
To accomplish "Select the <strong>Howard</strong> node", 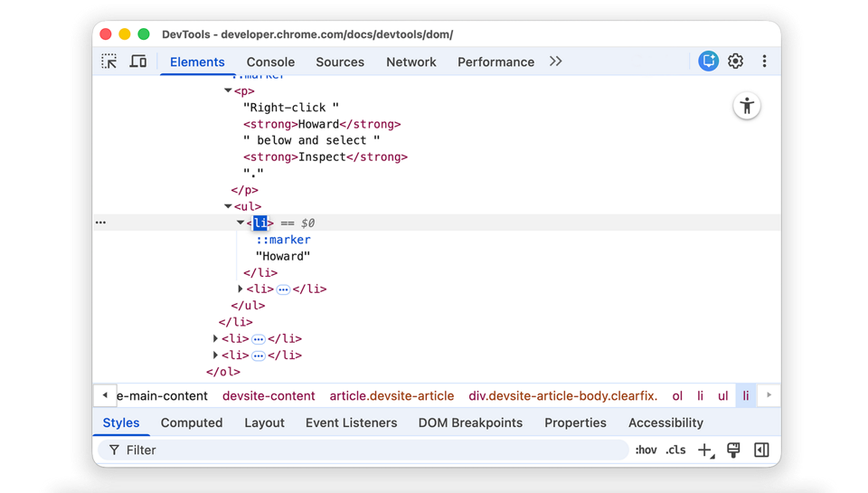I will [x=322, y=124].
